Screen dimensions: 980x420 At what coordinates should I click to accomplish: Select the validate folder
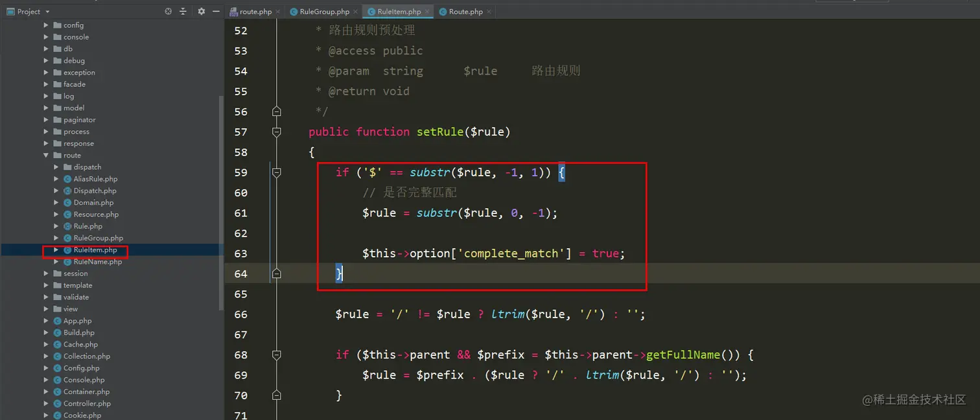click(x=76, y=297)
